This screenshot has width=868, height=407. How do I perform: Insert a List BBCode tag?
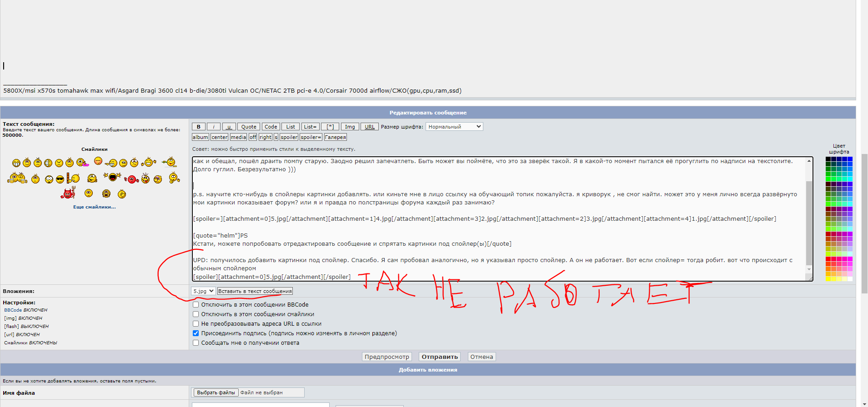(x=291, y=127)
